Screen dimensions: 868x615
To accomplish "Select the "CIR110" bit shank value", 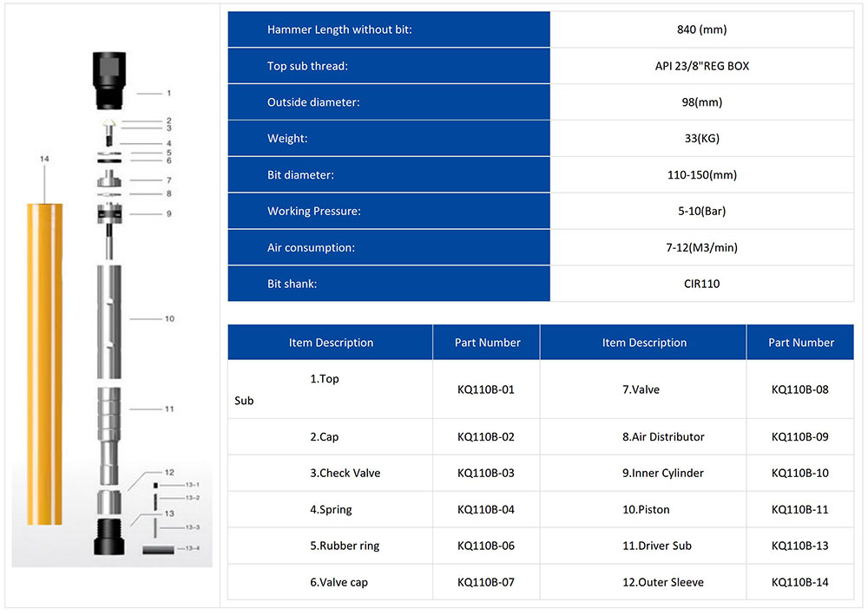I will click(701, 284).
